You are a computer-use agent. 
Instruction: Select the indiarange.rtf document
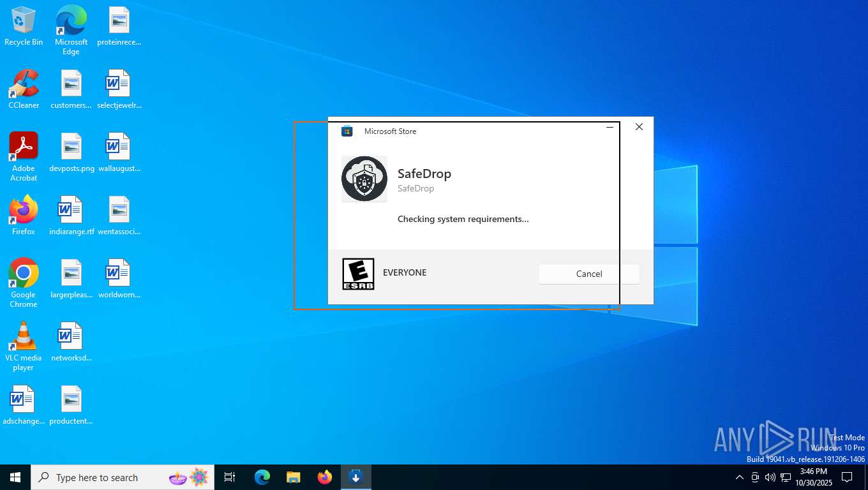click(71, 216)
